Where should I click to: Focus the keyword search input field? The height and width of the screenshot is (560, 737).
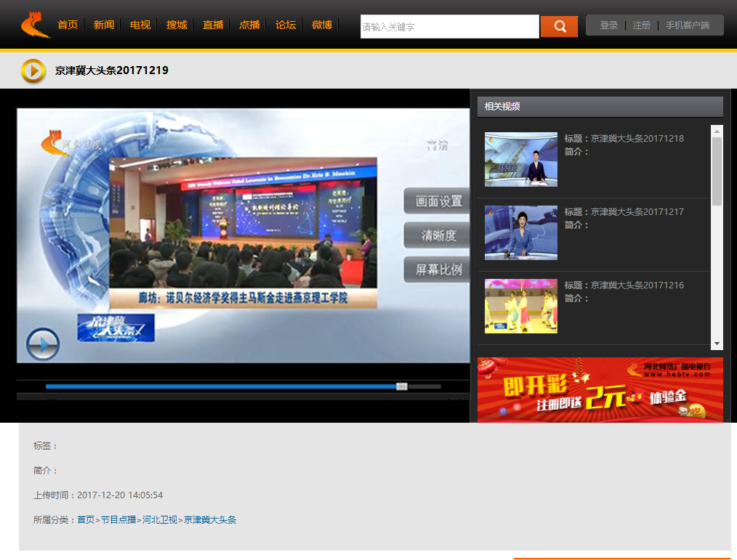click(x=449, y=27)
